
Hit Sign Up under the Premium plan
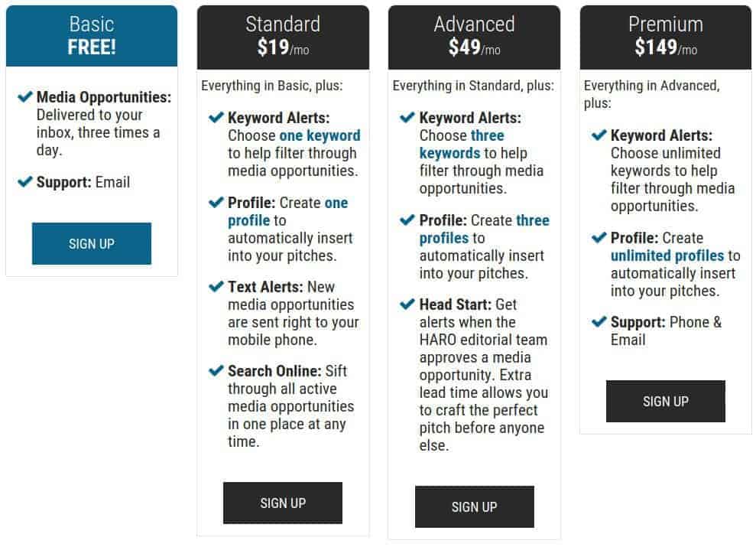665,402
